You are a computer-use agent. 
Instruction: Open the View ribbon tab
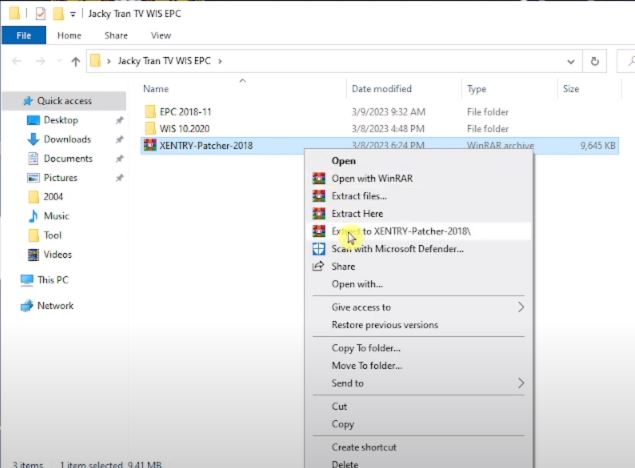click(x=161, y=36)
